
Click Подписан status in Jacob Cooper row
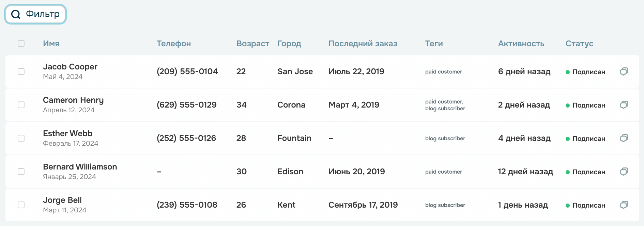pos(585,72)
